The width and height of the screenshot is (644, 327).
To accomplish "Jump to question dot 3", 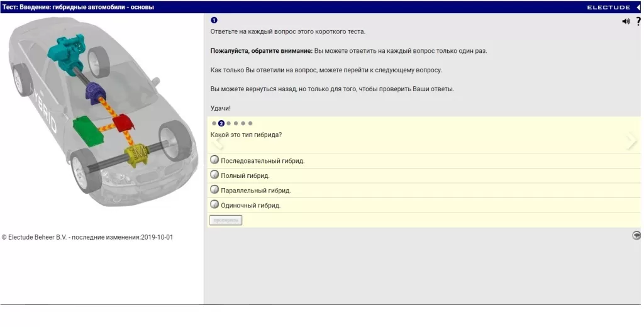I will point(229,123).
